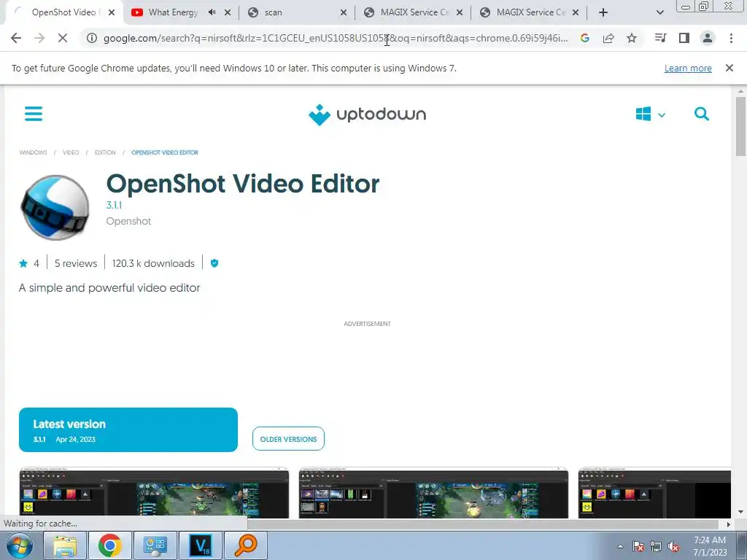Close the scan tab
747x560 pixels.
344,12
